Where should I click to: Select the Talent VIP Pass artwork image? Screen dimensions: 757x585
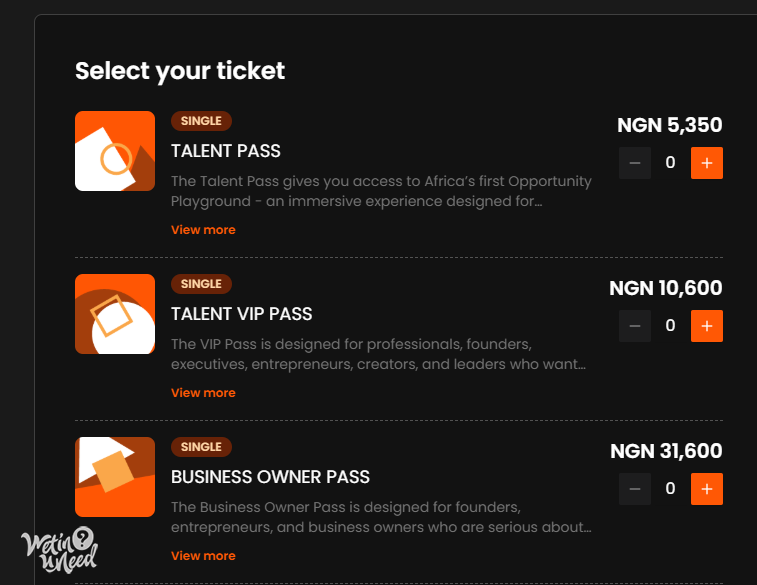[x=115, y=314]
